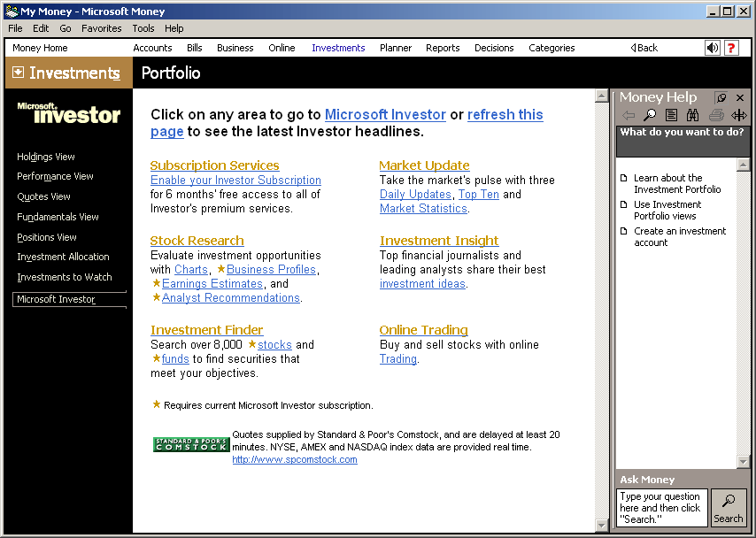
Task: Click the Standard & Poor's Comstock logo
Action: pos(191,444)
